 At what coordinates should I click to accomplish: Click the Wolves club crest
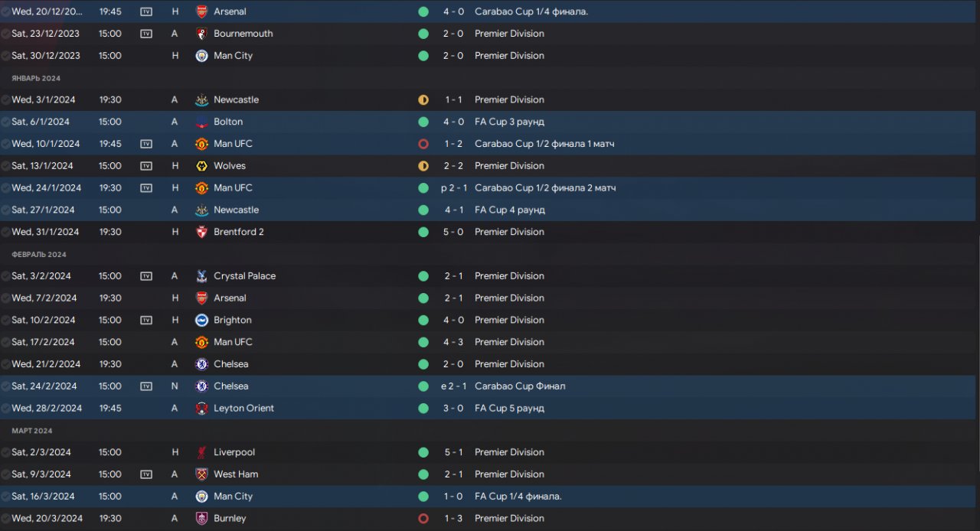[201, 166]
